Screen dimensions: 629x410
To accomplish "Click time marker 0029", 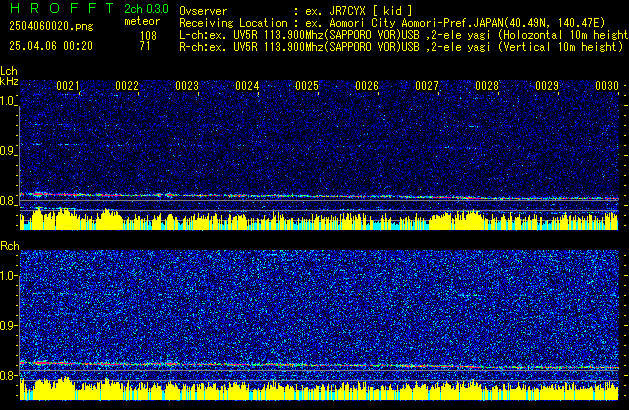I will click(547, 86).
